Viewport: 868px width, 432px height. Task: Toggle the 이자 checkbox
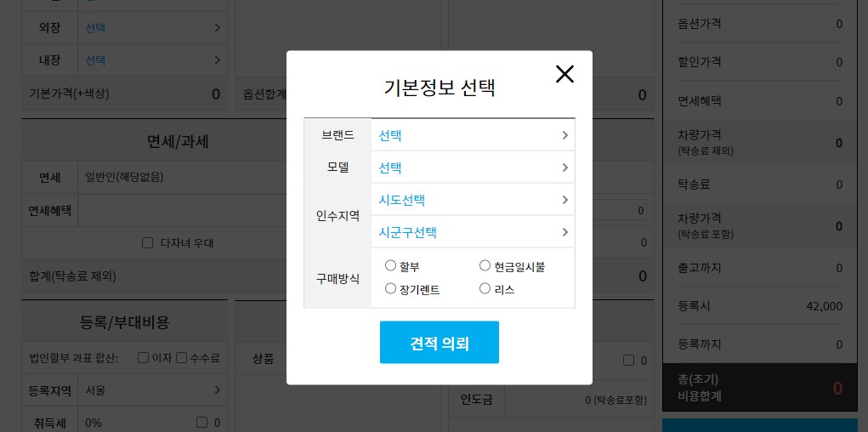pos(143,358)
